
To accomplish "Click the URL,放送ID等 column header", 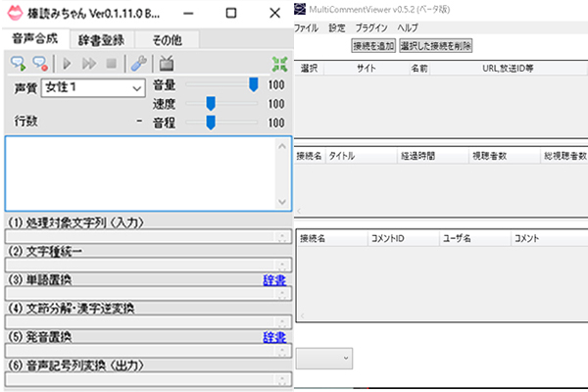I will click(x=508, y=69).
